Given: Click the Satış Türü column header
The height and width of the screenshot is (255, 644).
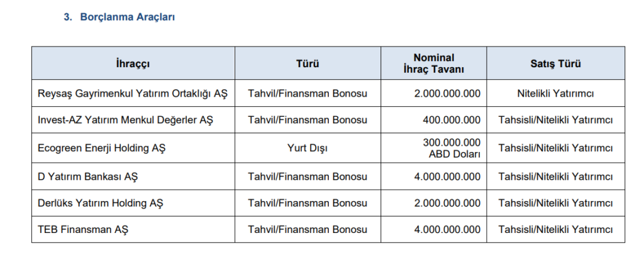Looking at the screenshot, I should tap(556, 63).
